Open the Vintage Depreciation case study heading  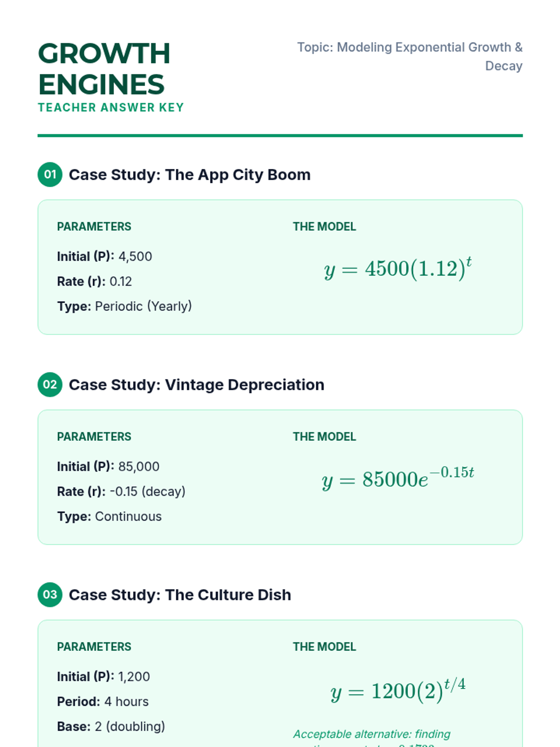pos(196,385)
